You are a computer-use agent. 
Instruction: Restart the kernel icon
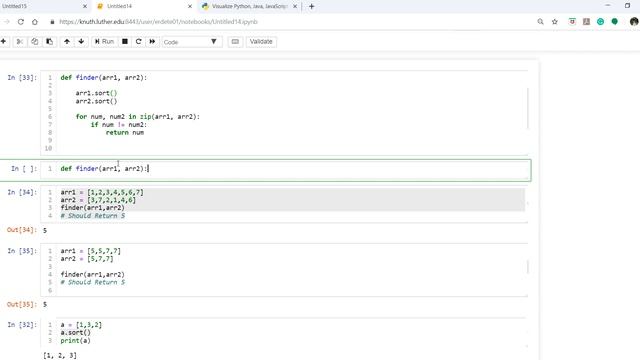pos(139,42)
